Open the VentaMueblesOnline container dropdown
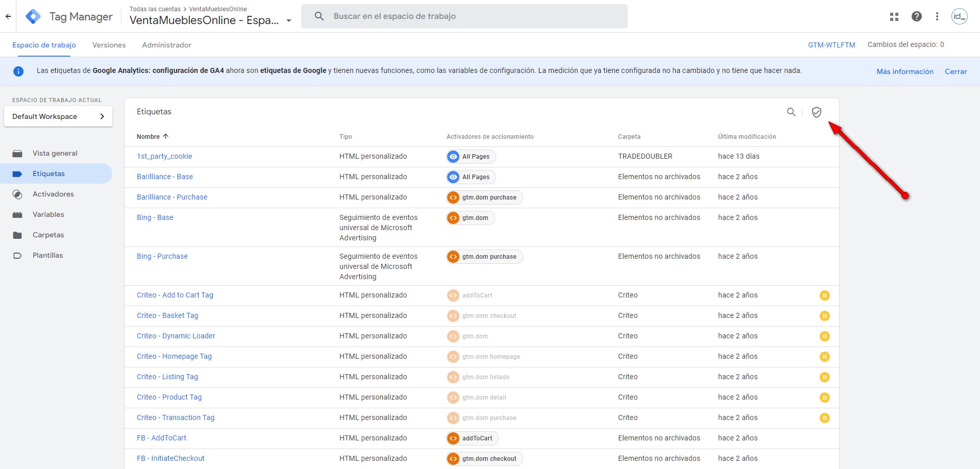This screenshot has height=469, width=980. [x=289, y=21]
